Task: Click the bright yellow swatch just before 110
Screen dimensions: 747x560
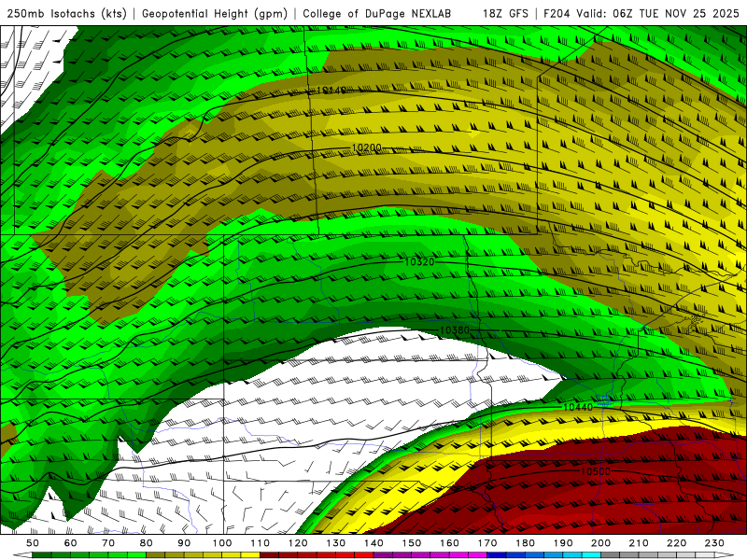Action: point(250,554)
